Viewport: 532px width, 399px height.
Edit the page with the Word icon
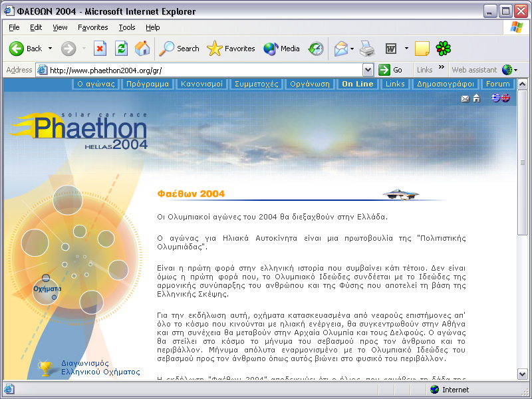[x=391, y=49]
